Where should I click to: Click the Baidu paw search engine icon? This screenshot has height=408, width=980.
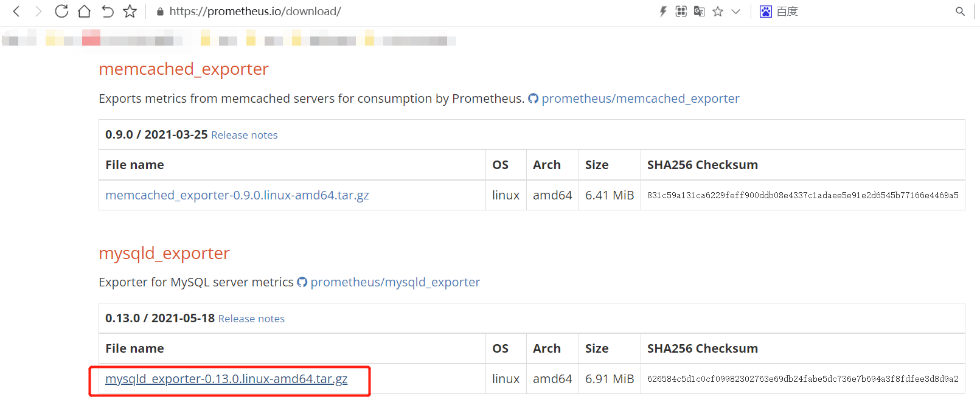(x=766, y=11)
